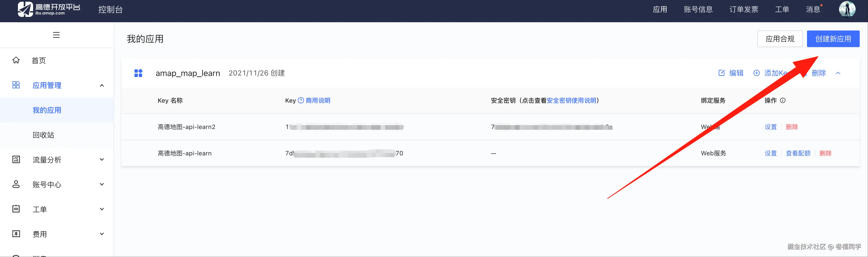This screenshot has height=257, width=868.
Task: Click the 高德地图-api-learn2 key name
Action: coord(186,127)
